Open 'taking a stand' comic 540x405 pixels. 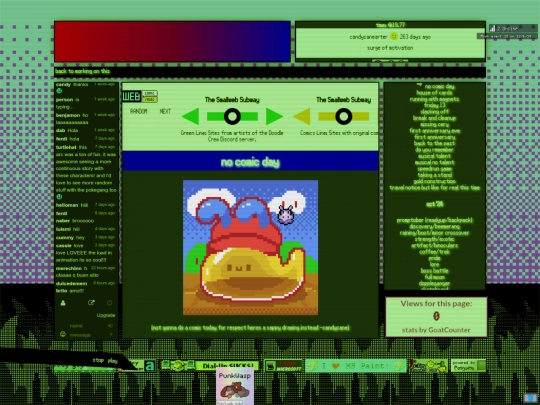click(x=434, y=175)
